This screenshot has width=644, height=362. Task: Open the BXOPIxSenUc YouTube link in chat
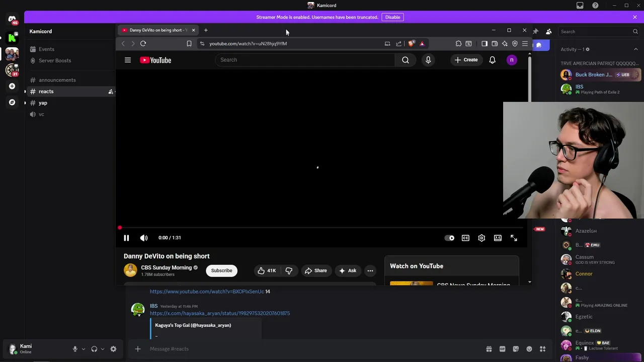tap(207, 292)
